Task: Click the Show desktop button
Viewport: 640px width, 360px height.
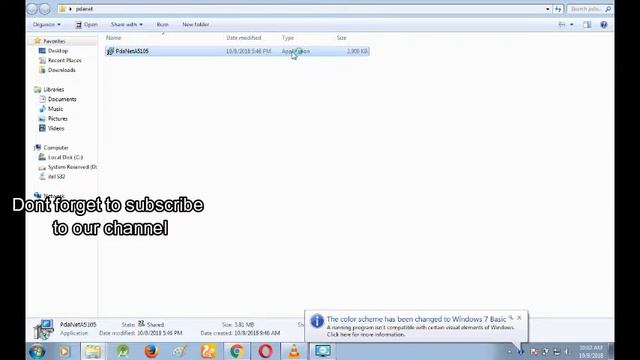Action: [x=611, y=351]
